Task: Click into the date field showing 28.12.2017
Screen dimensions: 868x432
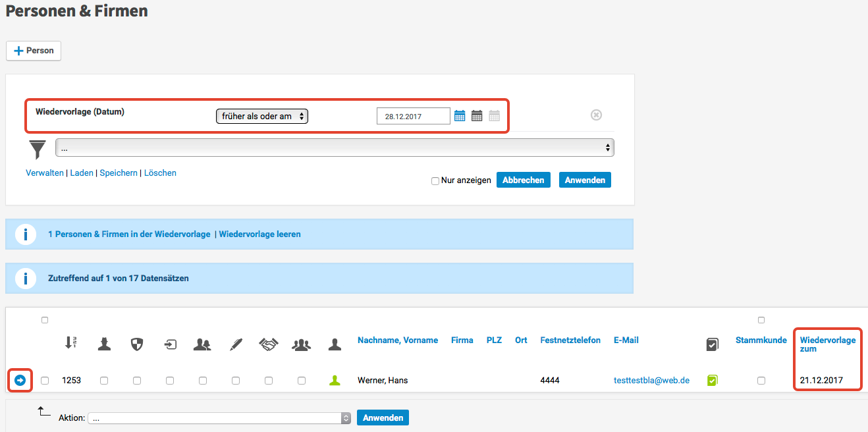Action: click(x=413, y=117)
